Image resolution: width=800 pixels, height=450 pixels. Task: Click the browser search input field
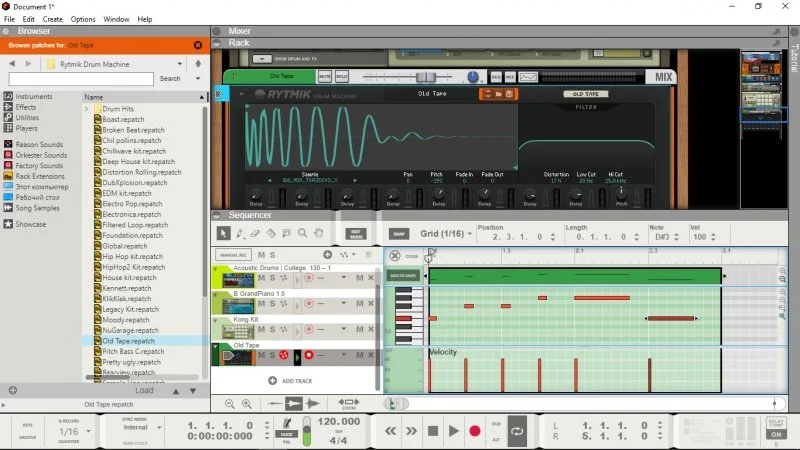pyautogui.click(x=81, y=79)
